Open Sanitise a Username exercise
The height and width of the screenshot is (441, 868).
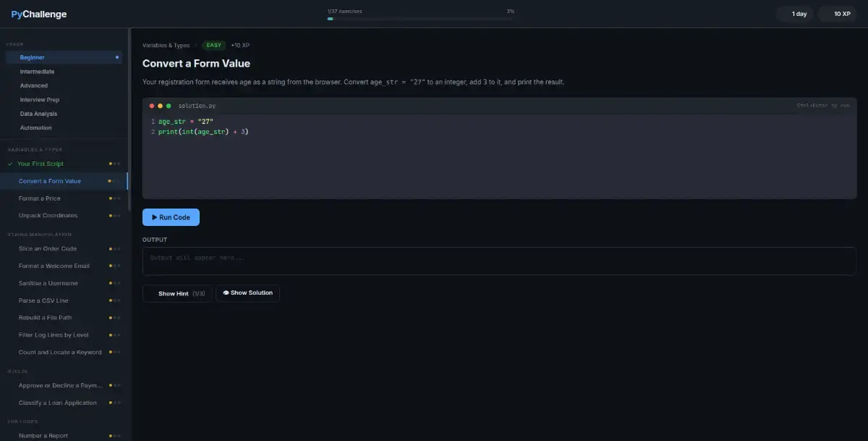(64, 283)
